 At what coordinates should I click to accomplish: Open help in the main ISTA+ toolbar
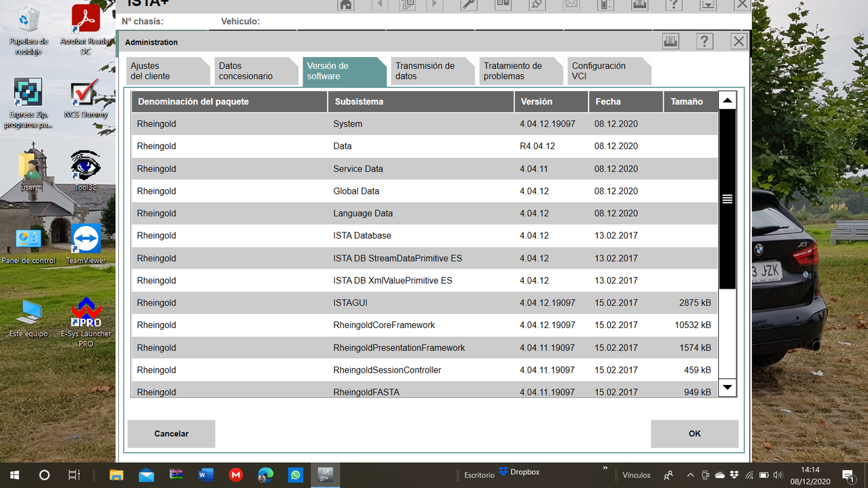point(673,5)
